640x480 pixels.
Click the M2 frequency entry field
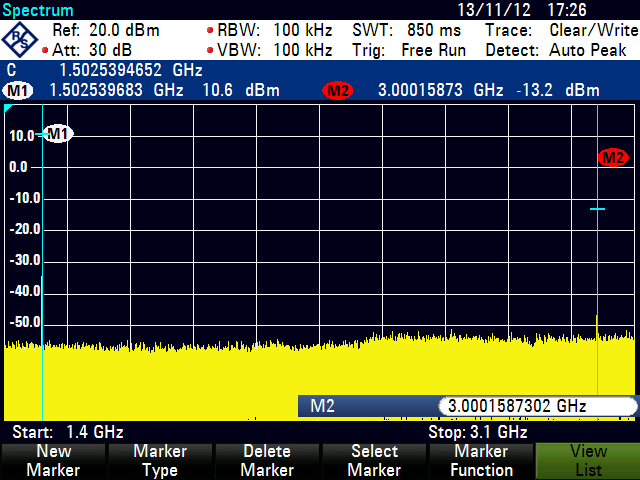(536, 406)
